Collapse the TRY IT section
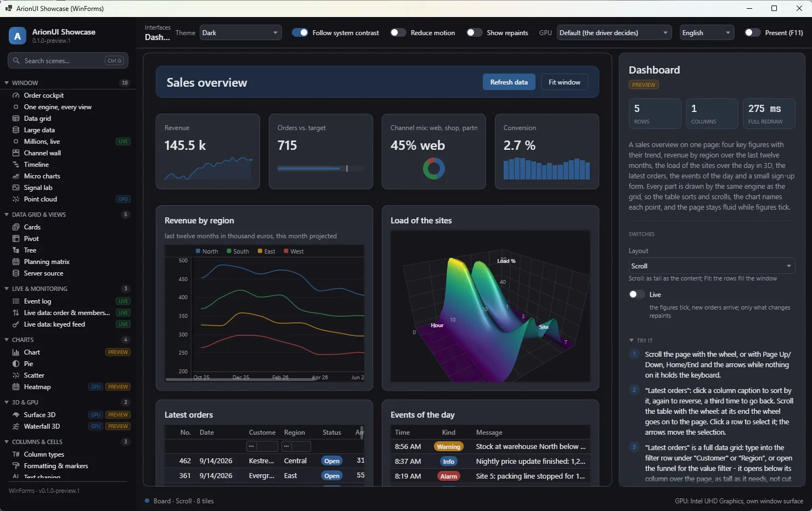Screen dimensions: 812x511 coord(631,341)
